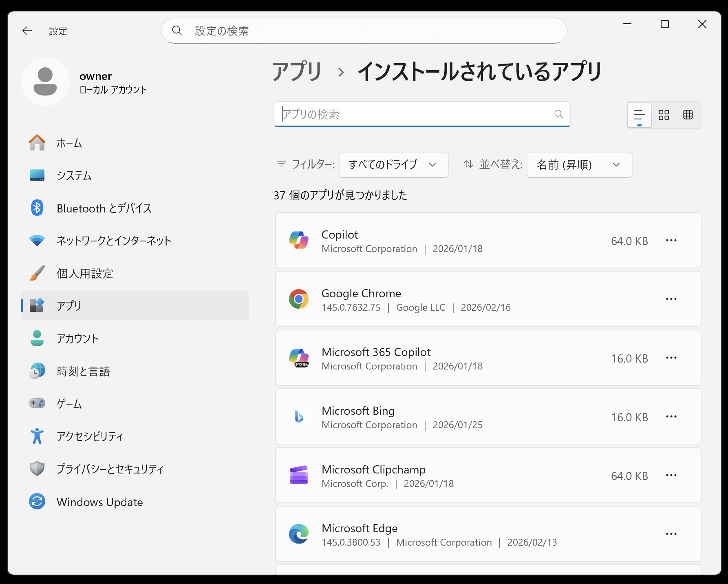728x584 pixels.
Task: Click the Microsoft Edge app icon
Action: pos(299,534)
